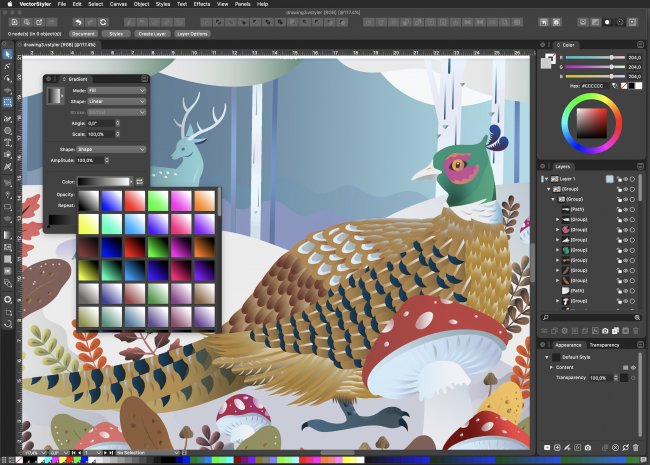Click camera icon in Appearance panel footer
This screenshot has height=465, width=650.
pos(588,446)
